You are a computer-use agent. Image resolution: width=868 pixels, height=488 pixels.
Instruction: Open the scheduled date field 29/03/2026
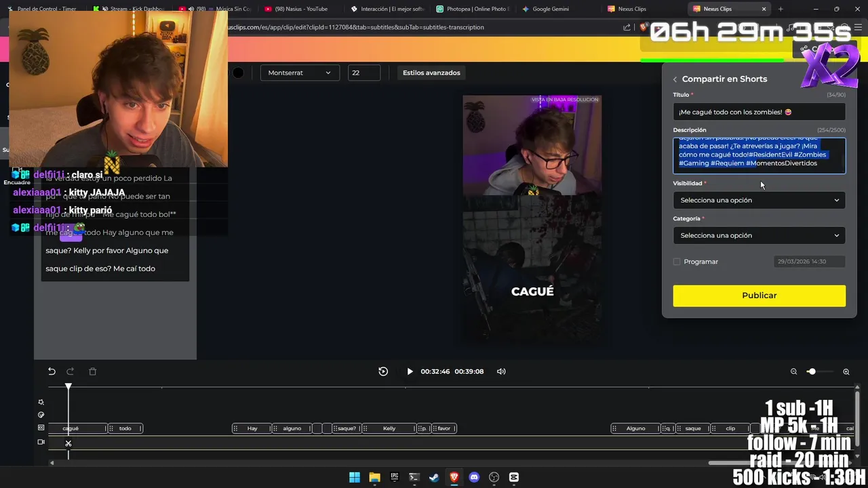point(810,261)
